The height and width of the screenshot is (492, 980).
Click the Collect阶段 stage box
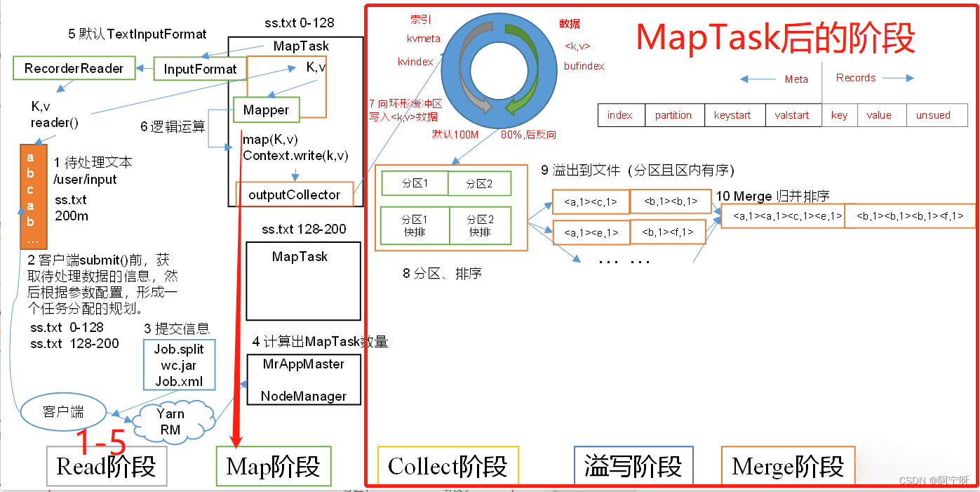(448, 465)
